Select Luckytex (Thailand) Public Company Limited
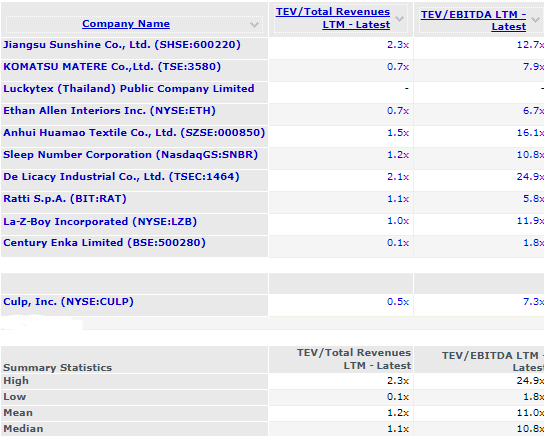The height and width of the screenshot is (436, 544). click(x=129, y=89)
